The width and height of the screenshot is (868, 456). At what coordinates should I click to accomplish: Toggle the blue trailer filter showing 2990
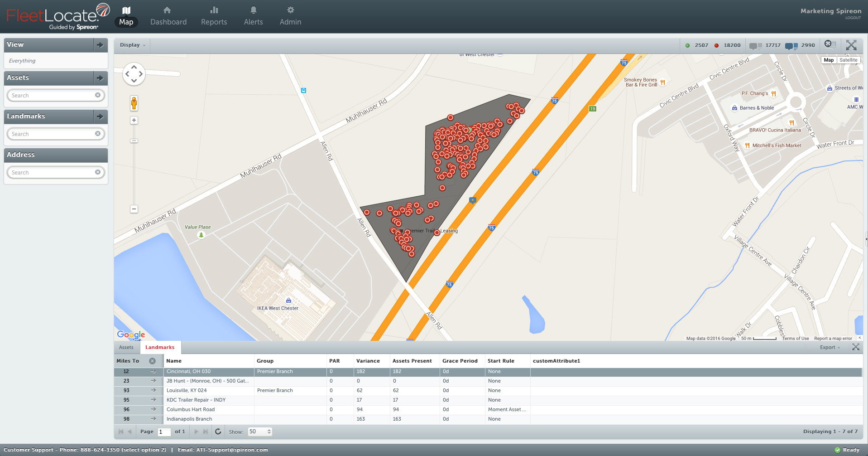coord(800,45)
